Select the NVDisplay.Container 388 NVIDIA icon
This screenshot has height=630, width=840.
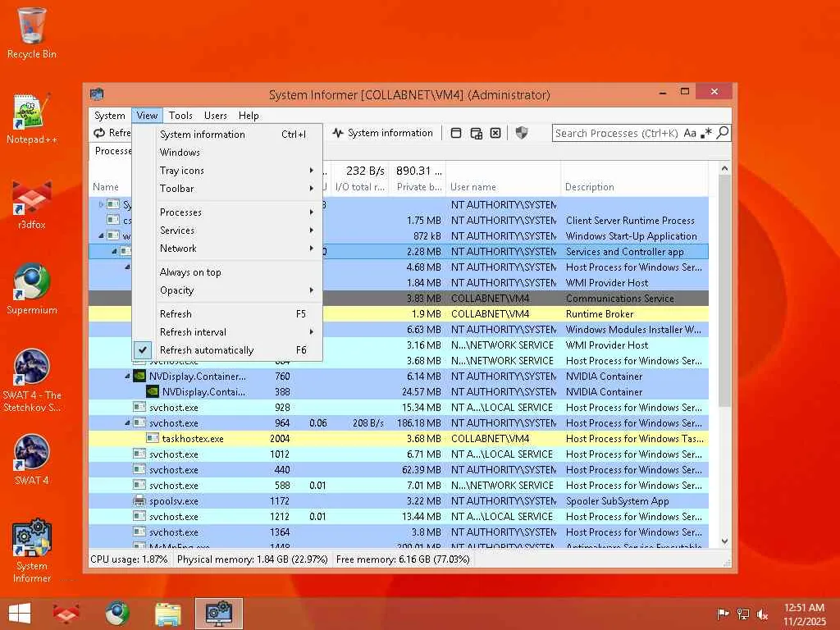pos(152,391)
